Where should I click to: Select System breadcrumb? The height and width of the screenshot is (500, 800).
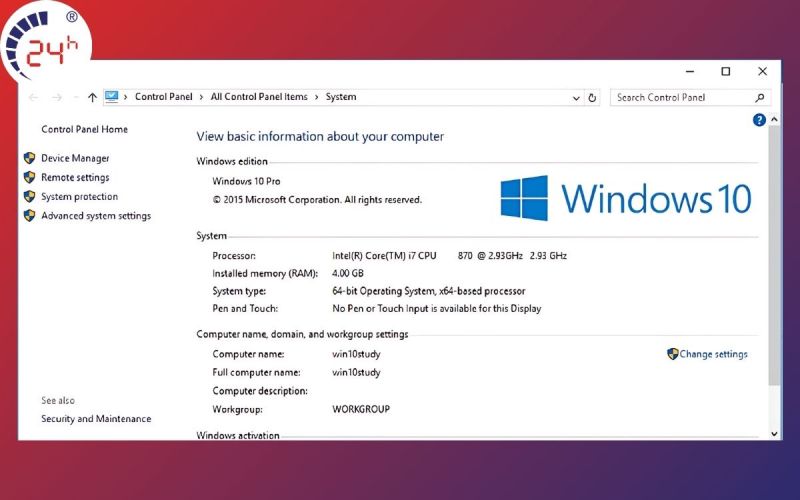click(x=341, y=97)
